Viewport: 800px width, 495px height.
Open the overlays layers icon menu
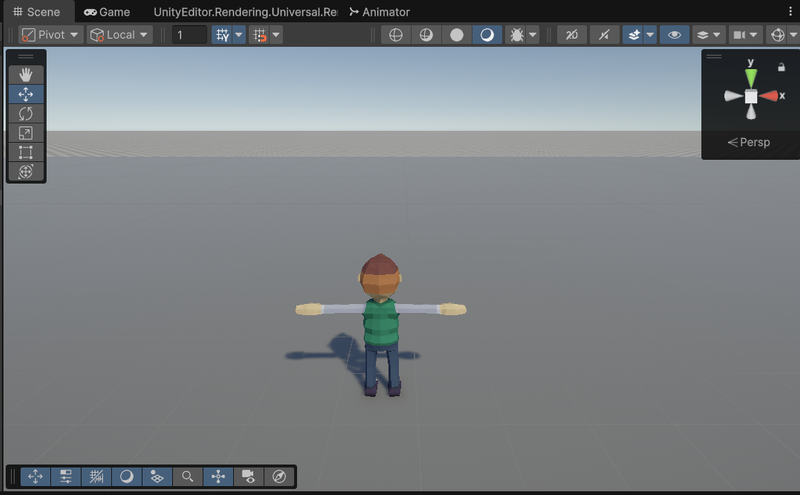point(703,35)
